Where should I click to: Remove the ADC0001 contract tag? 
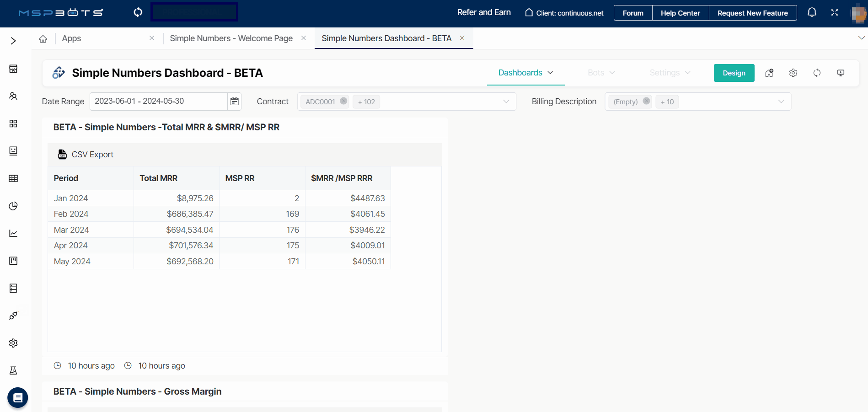pos(343,101)
